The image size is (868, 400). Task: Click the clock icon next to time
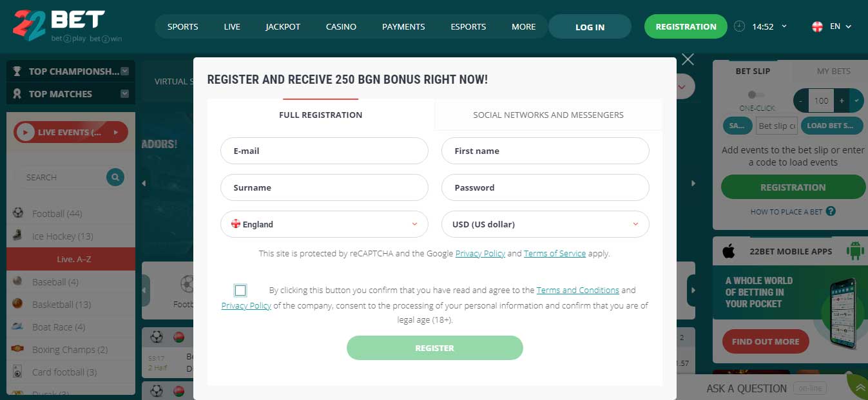click(x=739, y=26)
